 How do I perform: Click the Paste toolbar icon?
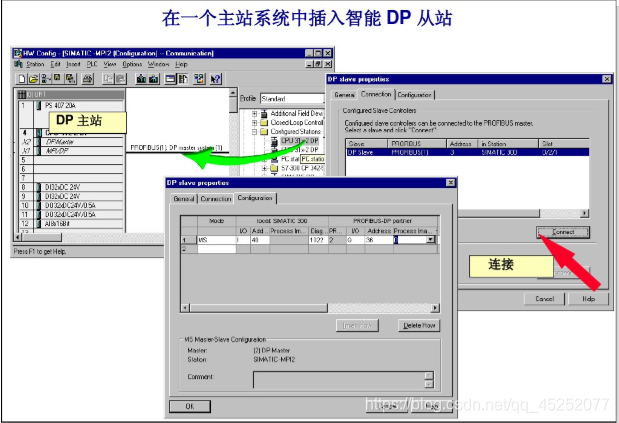pos(120,79)
